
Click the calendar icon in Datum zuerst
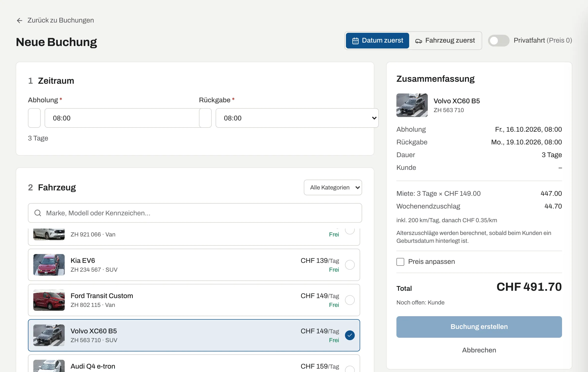pyautogui.click(x=355, y=41)
